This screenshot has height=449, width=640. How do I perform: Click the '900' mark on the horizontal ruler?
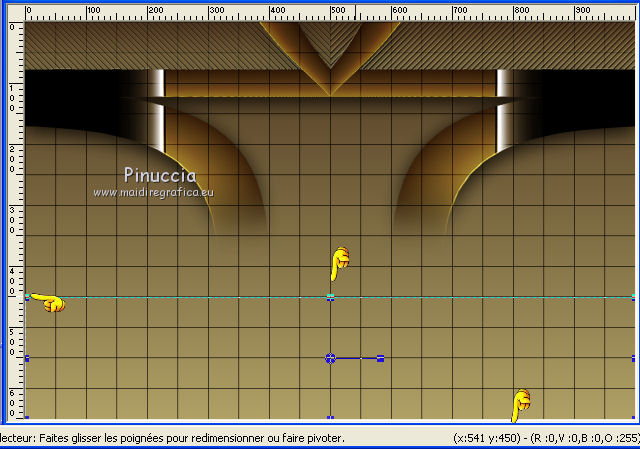582,10
